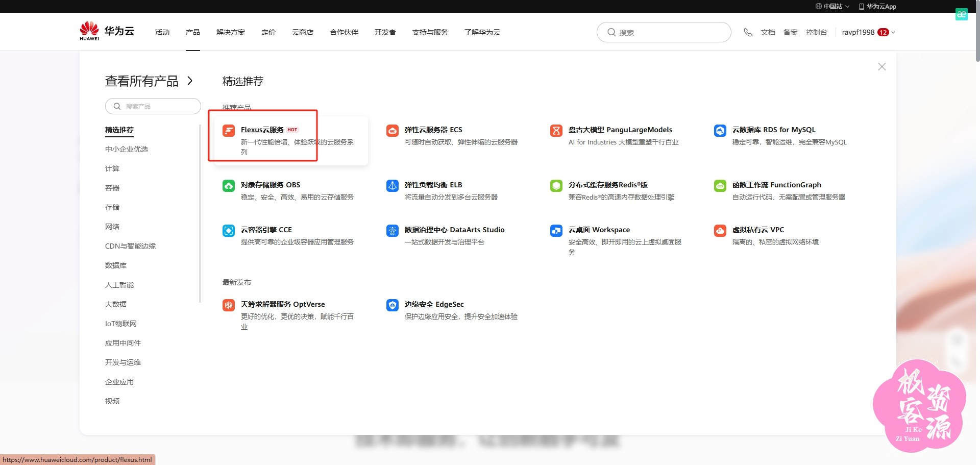Image resolution: width=980 pixels, height=465 pixels.
Task: Select the 数据库 category
Action: pos(116,265)
